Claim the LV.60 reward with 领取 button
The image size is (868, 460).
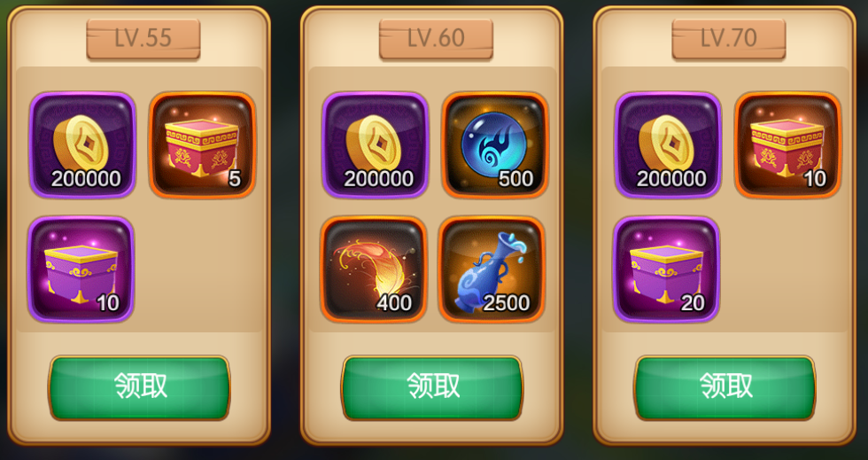coord(432,387)
